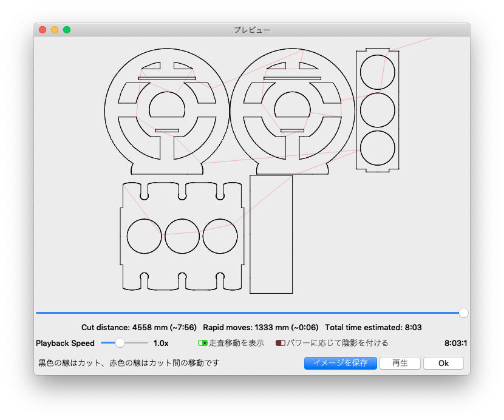Click the right circular fan-shaped cut part
This screenshot has height=420, width=504.
pyautogui.click(x=292, y=111)
